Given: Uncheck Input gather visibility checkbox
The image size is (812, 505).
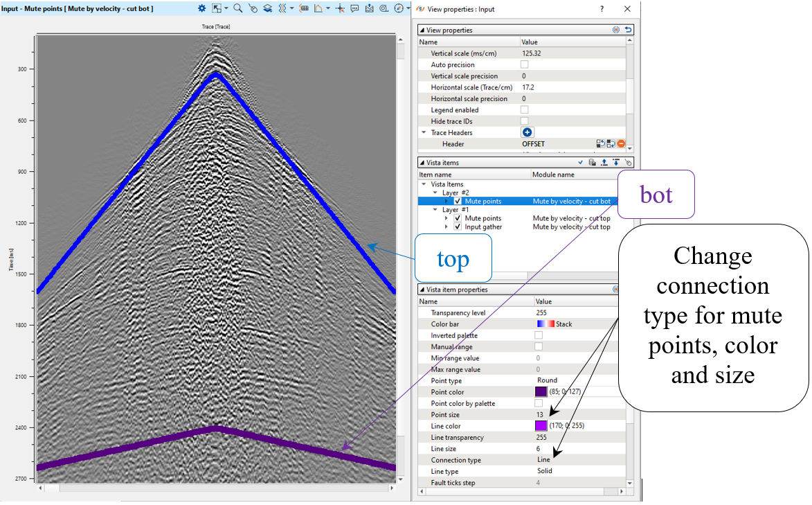Looking at the screenshot, I should pyautogui.click(x=458, y=227).
